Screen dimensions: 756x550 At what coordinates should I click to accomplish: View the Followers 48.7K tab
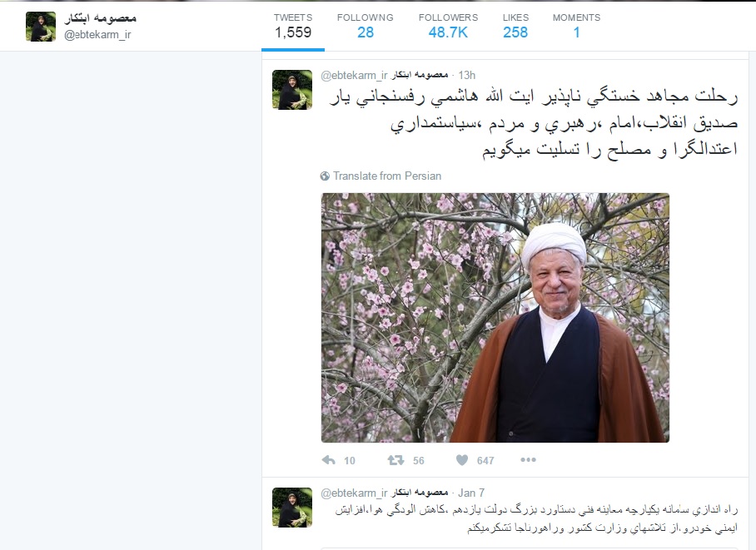coord(449,27)
